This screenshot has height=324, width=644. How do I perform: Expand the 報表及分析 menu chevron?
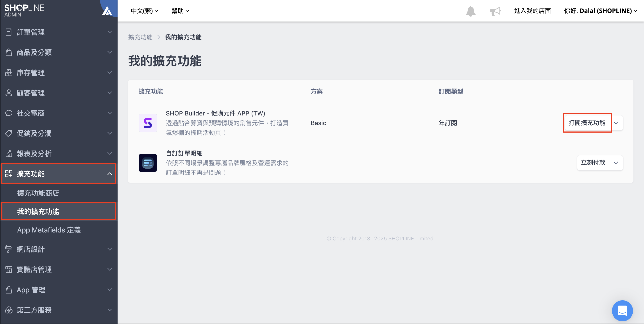click(x=109, y=153)
